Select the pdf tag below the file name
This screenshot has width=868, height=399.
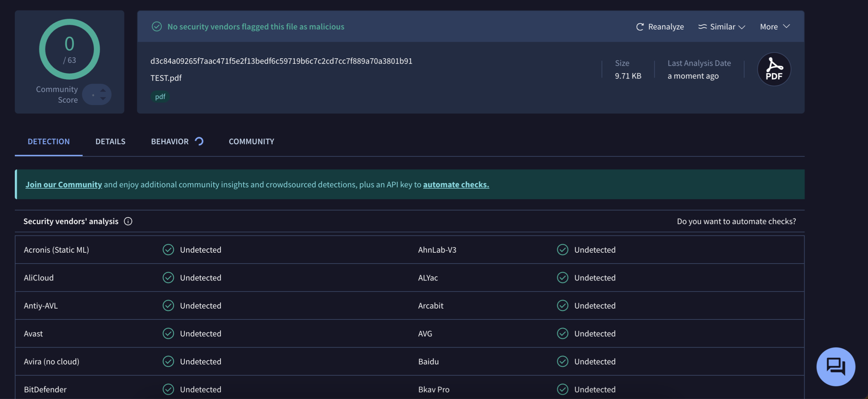(x=160, y=97)
